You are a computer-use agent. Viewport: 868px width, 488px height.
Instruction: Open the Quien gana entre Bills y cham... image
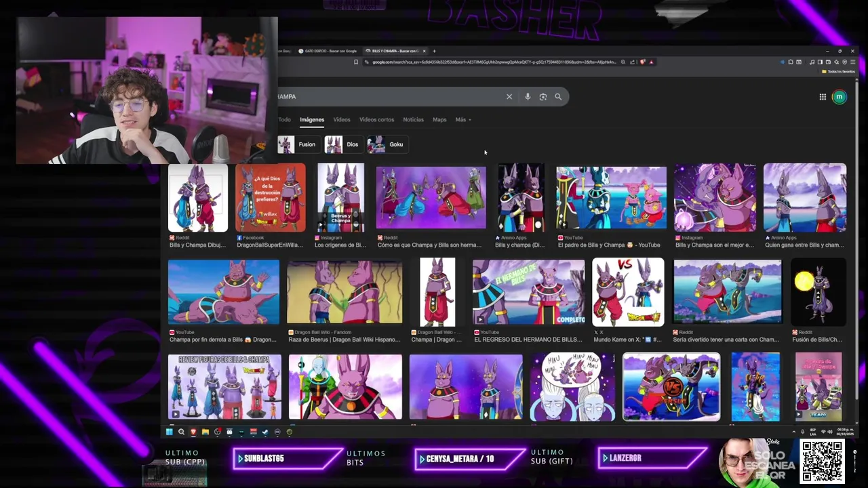(805, 198)
